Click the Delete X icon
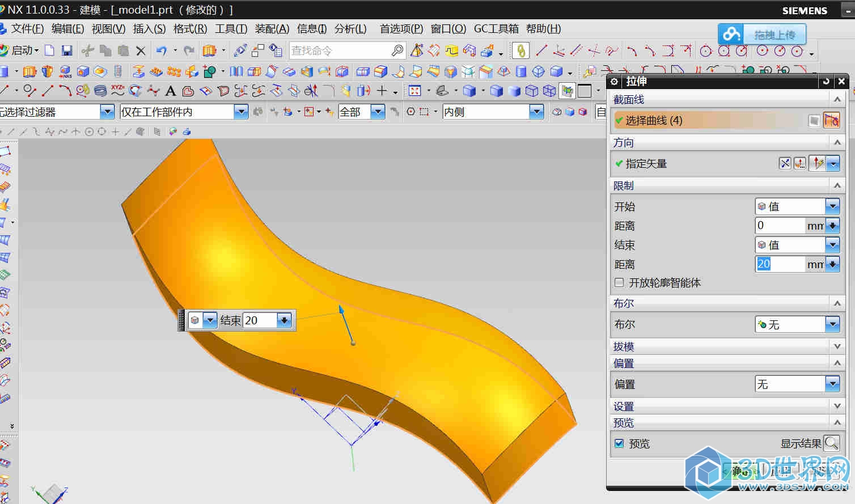Image resolution: width=855 pixels, height=504 pixels. (x=141, y=51)
